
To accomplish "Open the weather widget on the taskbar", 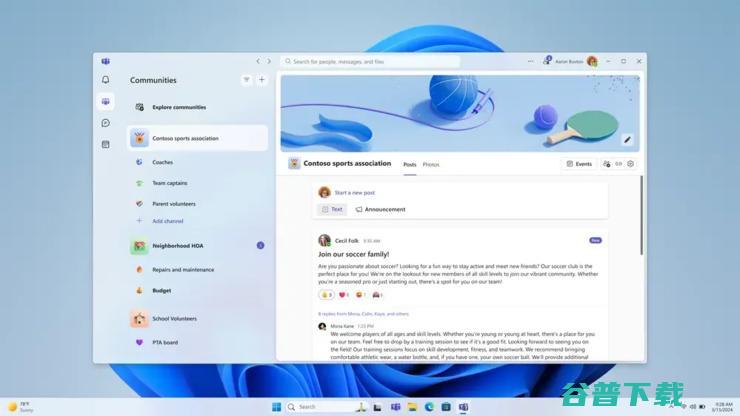I will pos(20,407).
